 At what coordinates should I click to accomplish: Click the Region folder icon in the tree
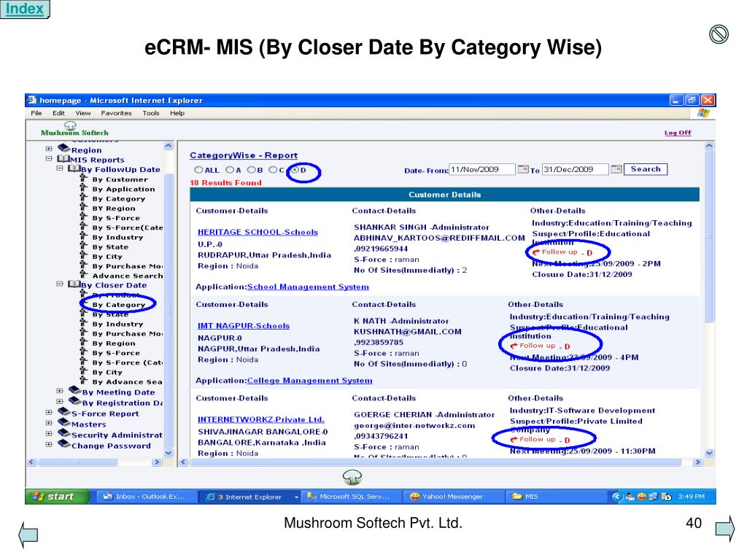point(64,148)
